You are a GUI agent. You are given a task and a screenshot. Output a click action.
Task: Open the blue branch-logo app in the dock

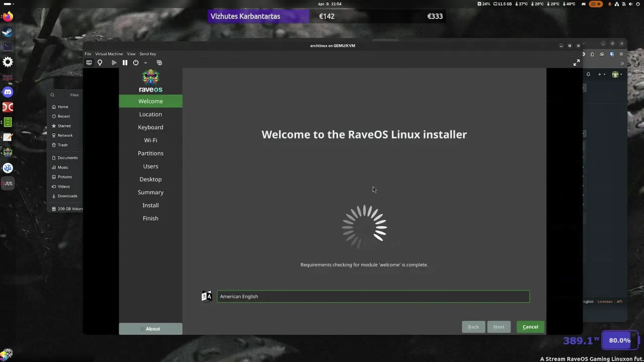pyautogui.click(x=8, y=168)
